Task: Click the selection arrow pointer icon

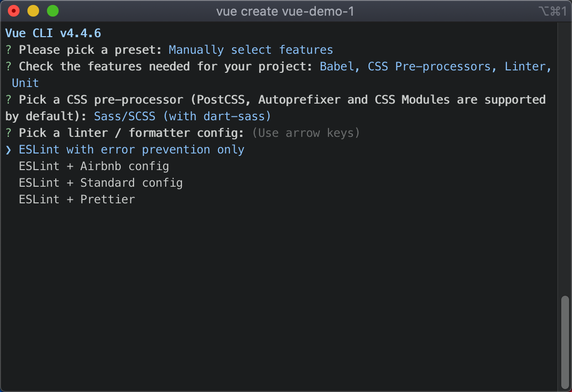Action: point(8,150)
